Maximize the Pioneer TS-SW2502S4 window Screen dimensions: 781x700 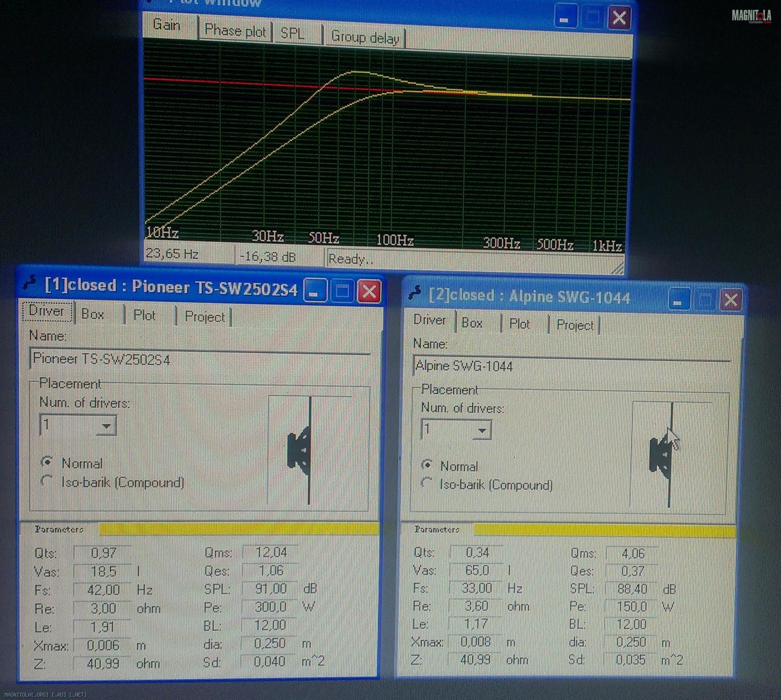coord(342,291)
